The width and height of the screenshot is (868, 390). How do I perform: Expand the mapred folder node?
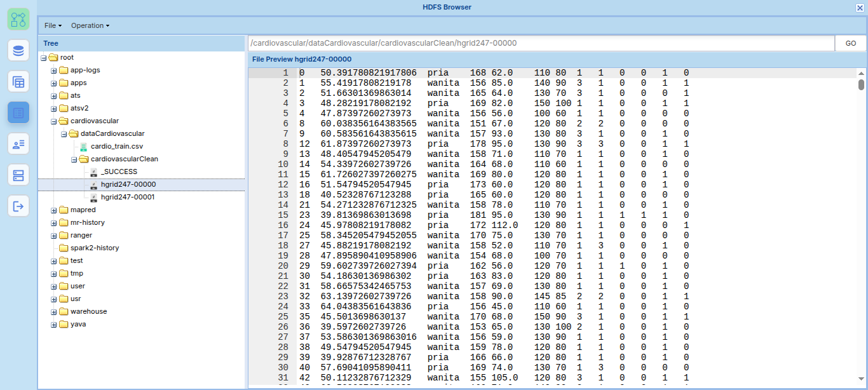point(54,210)
